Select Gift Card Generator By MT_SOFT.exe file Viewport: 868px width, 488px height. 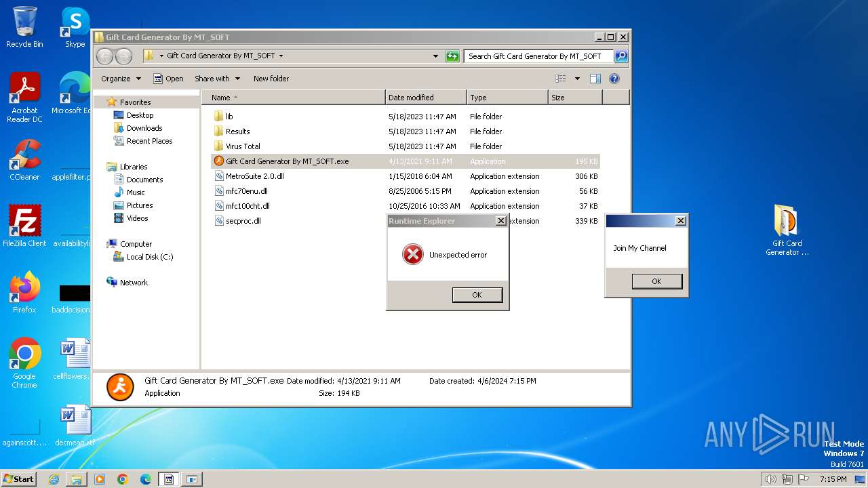[406, 161]
